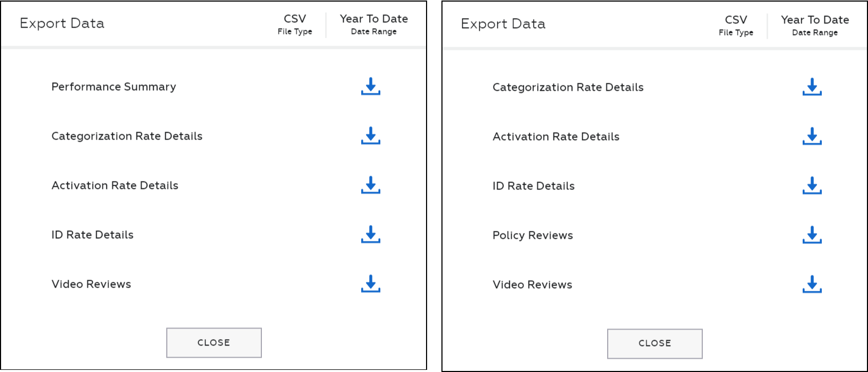Close the right Export Data dialog
This screenshot has width=868, height=372.
[654, 343]
